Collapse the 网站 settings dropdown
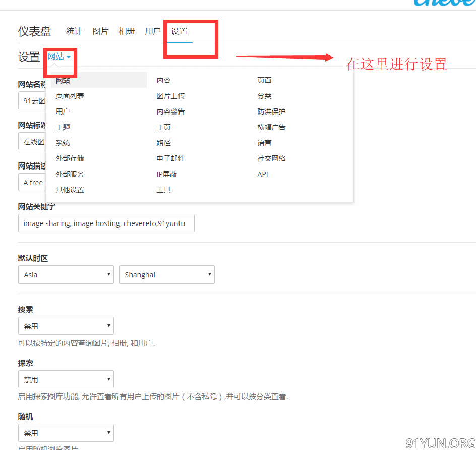The height and width of the screenshot is (450, 476). 59,57
